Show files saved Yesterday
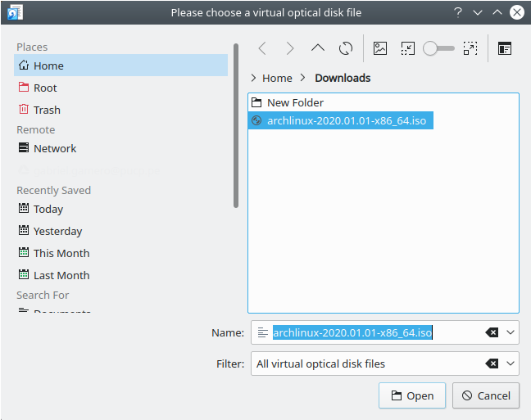 pyautogui.click(x=120, y=231)
